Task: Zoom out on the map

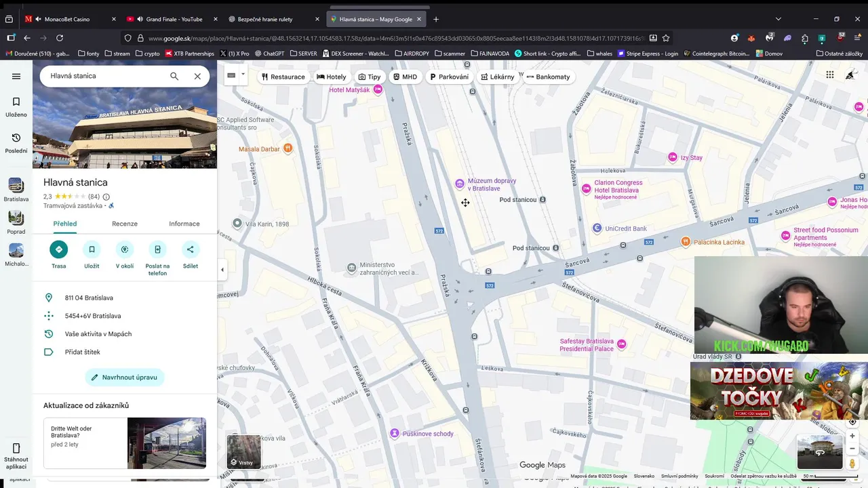Action: point(852,448)
